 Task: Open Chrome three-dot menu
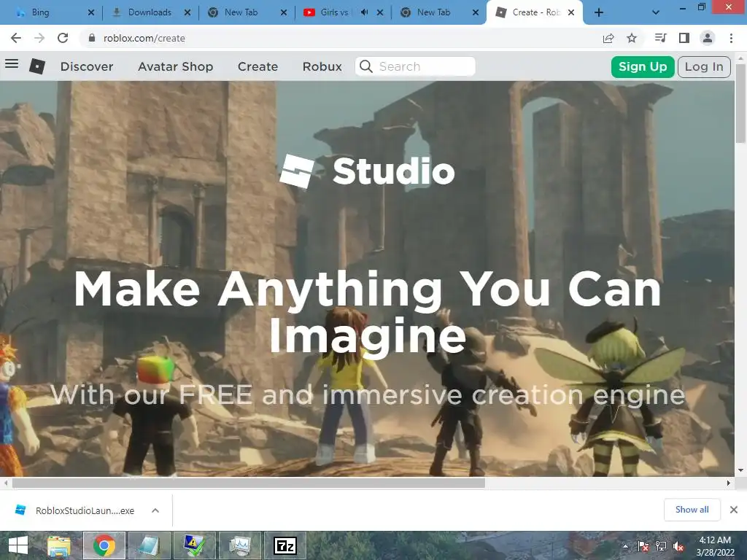click(731, 38)
